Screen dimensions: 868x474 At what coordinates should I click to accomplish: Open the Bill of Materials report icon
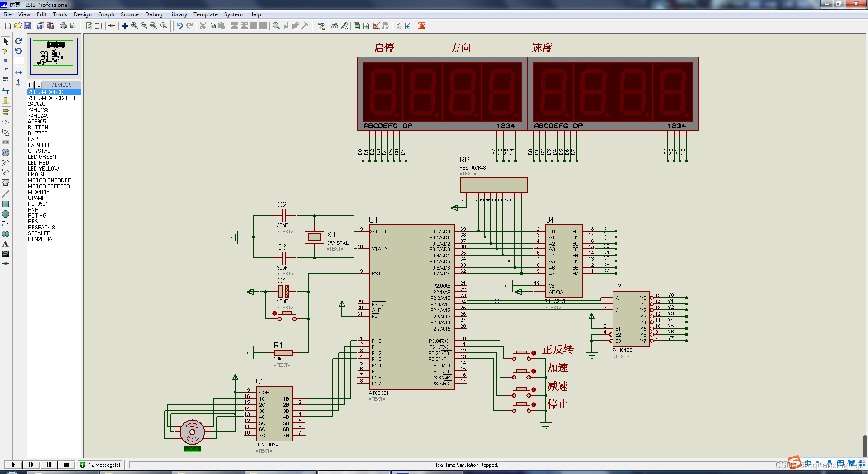[398, 26]
